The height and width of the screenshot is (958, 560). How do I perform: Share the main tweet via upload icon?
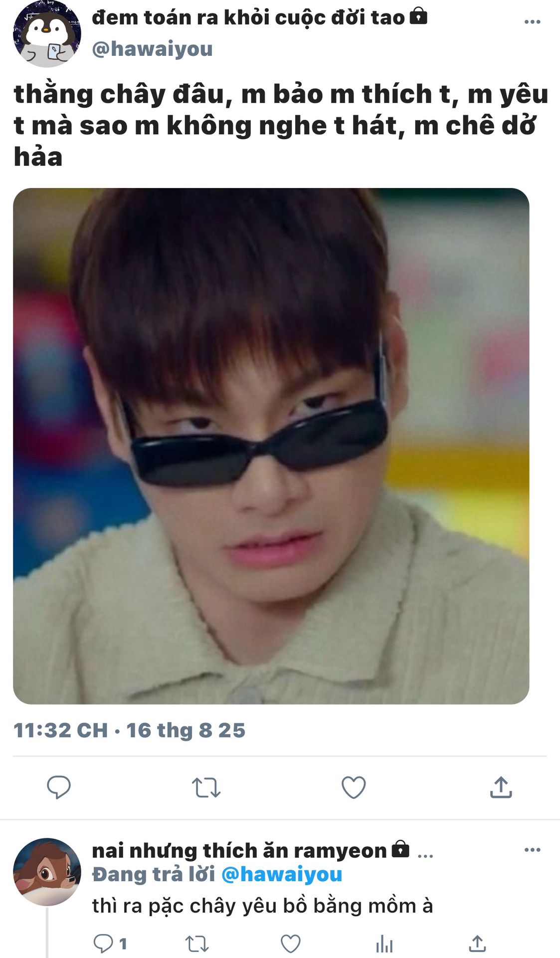coord(501,787)
